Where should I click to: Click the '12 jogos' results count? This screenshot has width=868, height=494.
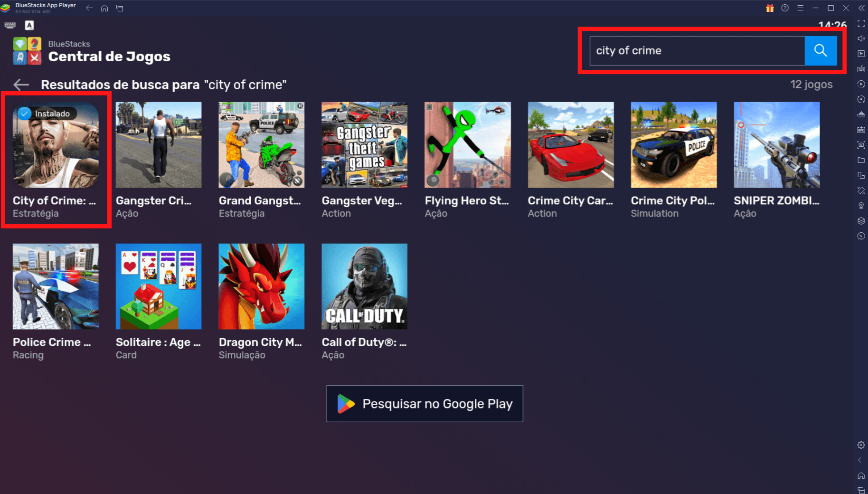[x=811, y=85]
